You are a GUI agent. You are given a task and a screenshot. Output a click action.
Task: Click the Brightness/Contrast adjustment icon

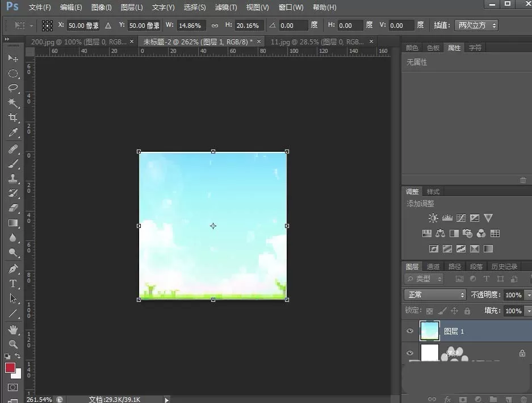point(433,218)
